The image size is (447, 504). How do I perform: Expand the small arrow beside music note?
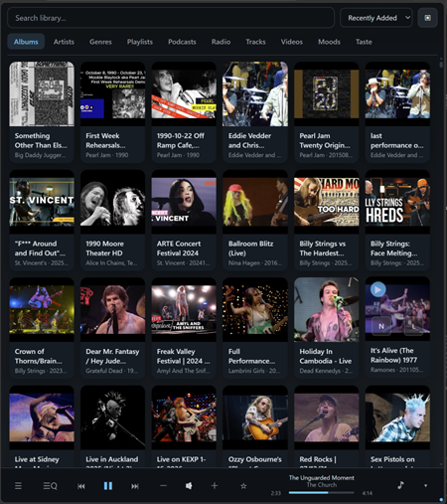coord(425,486)
